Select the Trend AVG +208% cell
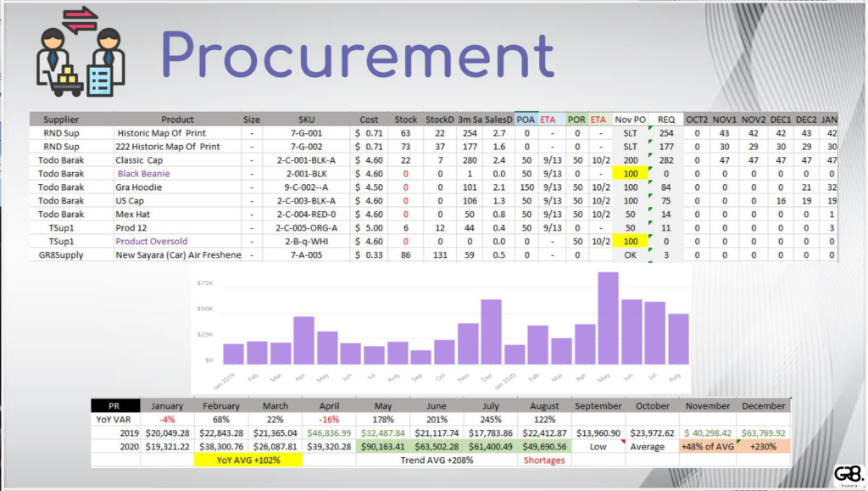This screenshot has width=868, height=491. 437,460
